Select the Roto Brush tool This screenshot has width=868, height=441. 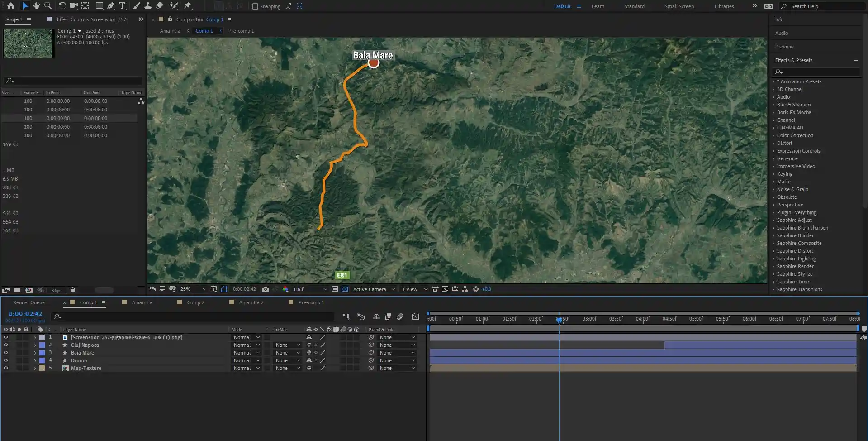click(174, 6)
